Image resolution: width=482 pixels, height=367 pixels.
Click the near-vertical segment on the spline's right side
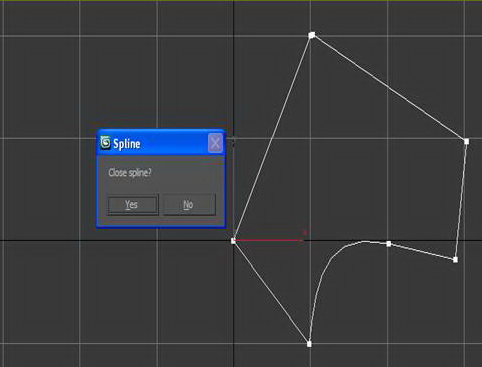[461, 200]
